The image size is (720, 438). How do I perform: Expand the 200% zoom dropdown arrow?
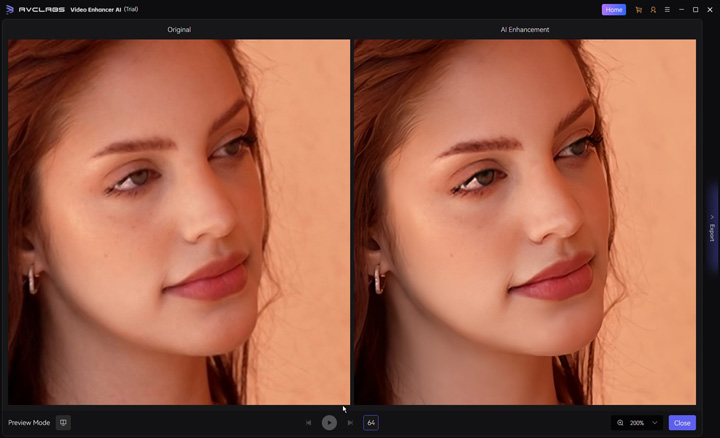655,423
